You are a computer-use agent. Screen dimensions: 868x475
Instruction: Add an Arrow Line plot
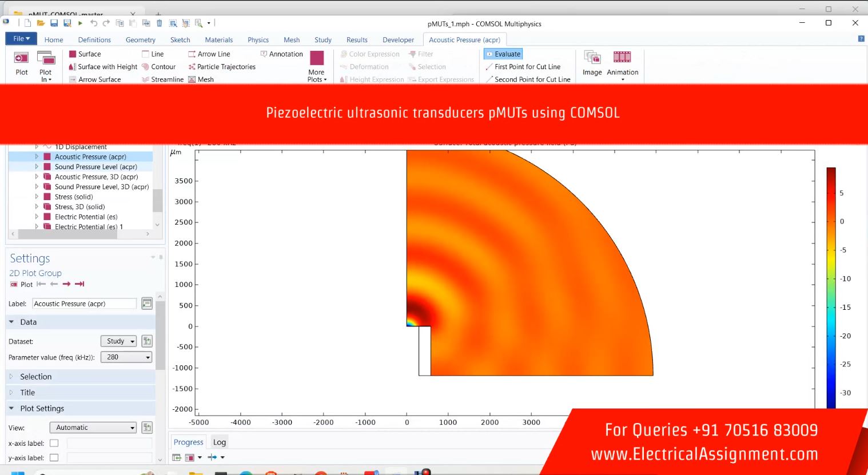click(x=209, y=54)
